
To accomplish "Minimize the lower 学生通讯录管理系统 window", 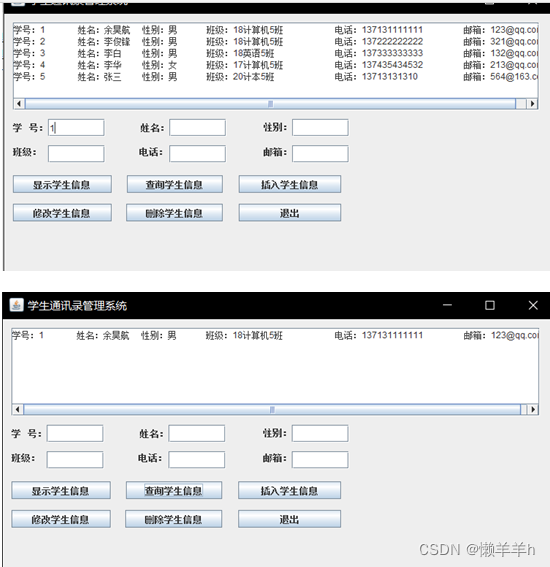I will pyautogui.click(x=447, y=305).
